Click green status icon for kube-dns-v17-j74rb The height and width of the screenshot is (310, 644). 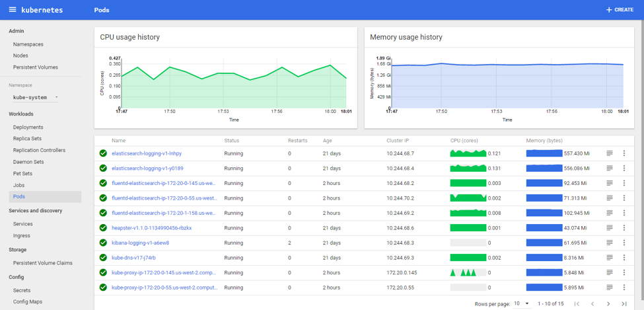(103, 258)
